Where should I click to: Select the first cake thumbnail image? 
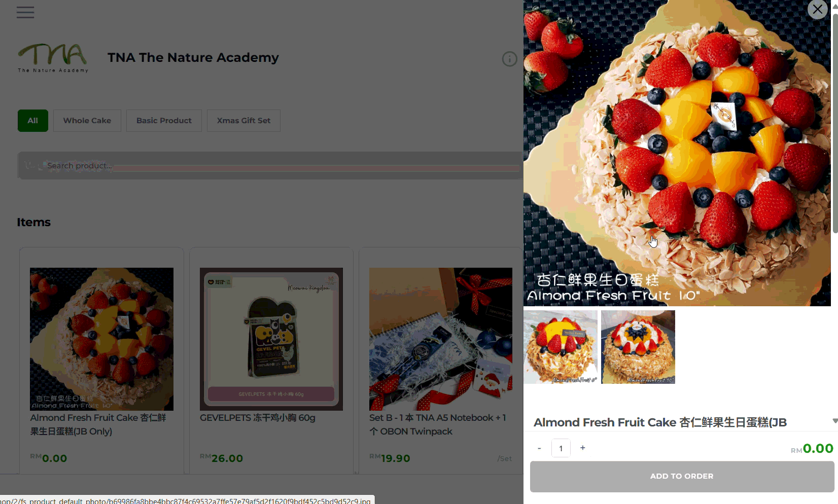[561, 347]
